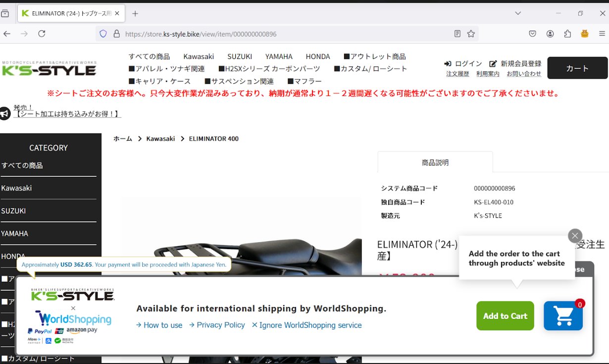Select SUZUKI in CATEGORY sidebar
Viewport: 609px width, 364px height.
13,211
